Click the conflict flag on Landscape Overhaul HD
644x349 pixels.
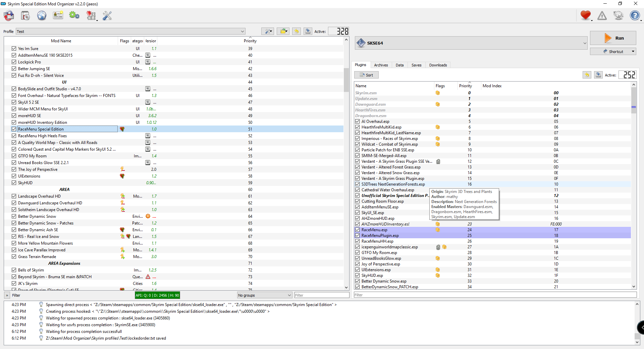tap(122, 196)
